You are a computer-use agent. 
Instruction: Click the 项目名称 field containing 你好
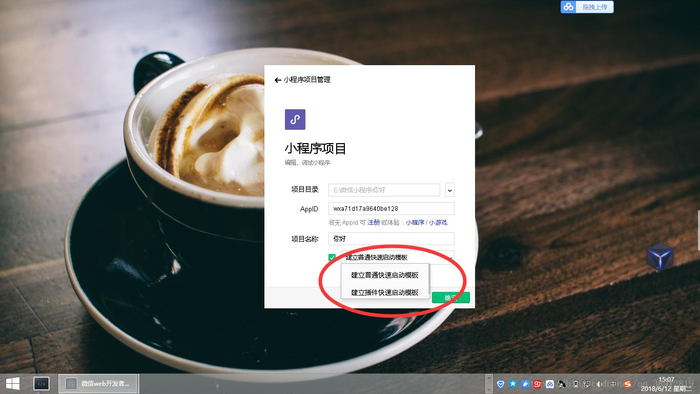(x=391, y=239)
